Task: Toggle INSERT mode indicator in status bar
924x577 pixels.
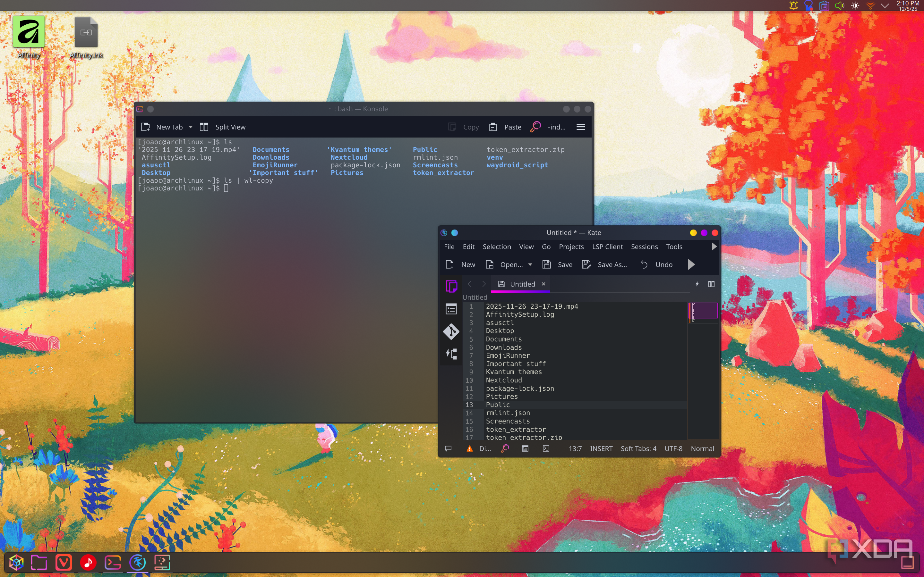Action: 601,448
